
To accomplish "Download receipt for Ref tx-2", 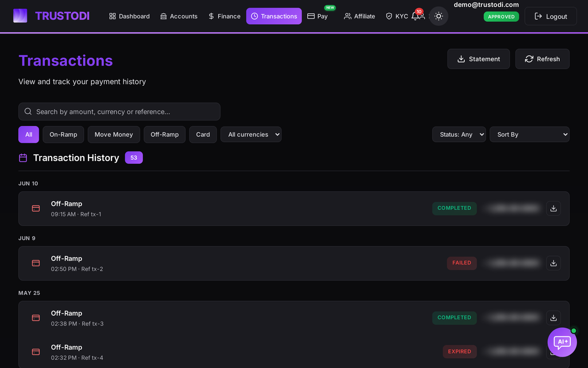I will tap(554, 263).
